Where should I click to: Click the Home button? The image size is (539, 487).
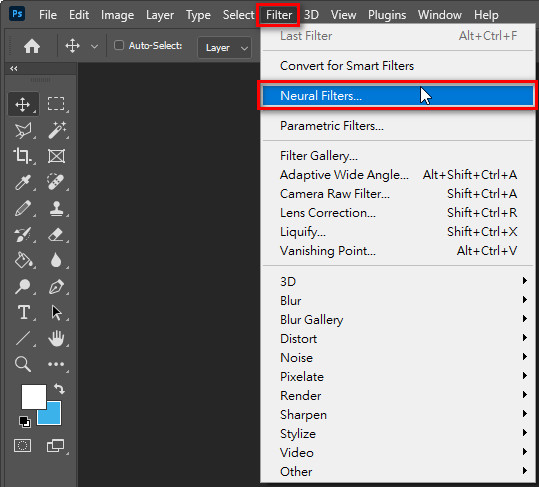tap(32, 46)
